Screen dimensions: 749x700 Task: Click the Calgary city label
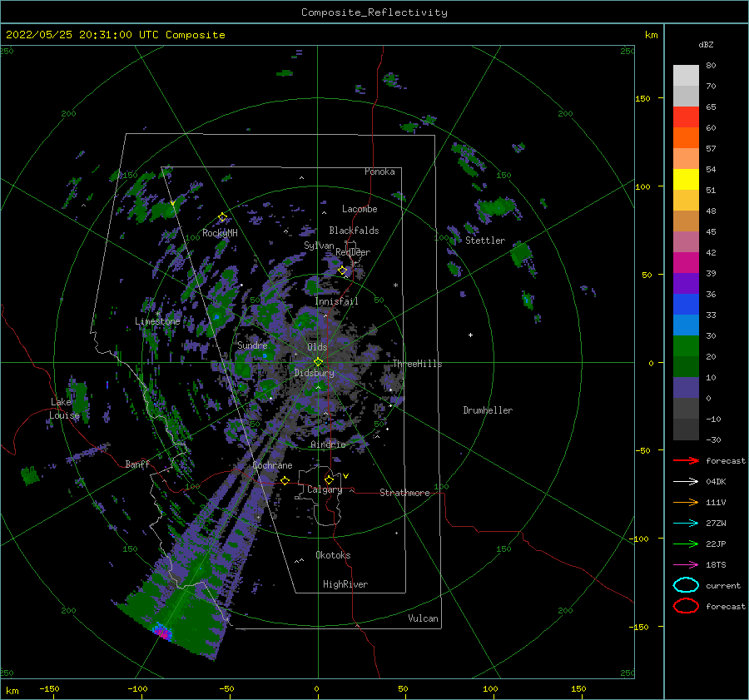tap(325, 489)
